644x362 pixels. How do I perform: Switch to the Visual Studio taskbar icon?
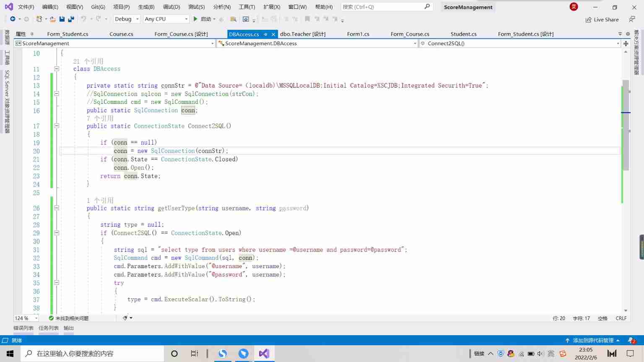[x=264, y=354]
